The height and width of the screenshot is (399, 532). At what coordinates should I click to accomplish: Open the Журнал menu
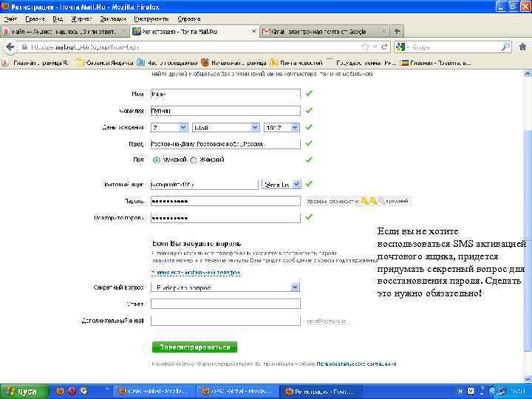click(81, 19)
